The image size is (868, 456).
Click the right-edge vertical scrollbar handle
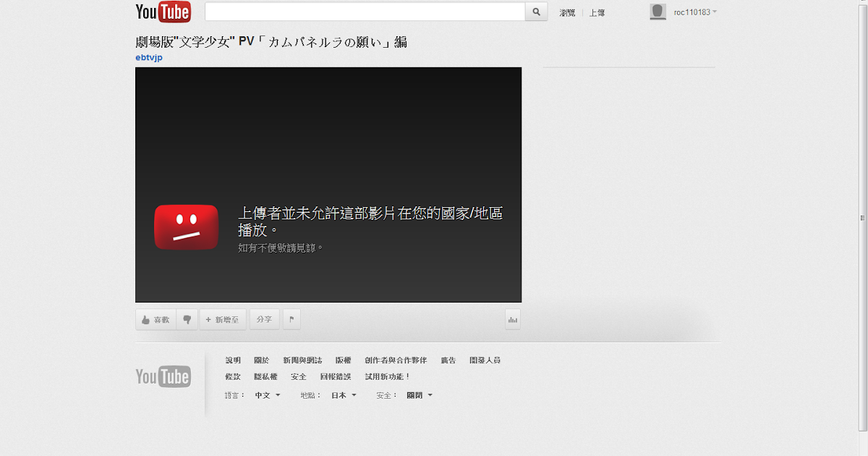[861, 217]
